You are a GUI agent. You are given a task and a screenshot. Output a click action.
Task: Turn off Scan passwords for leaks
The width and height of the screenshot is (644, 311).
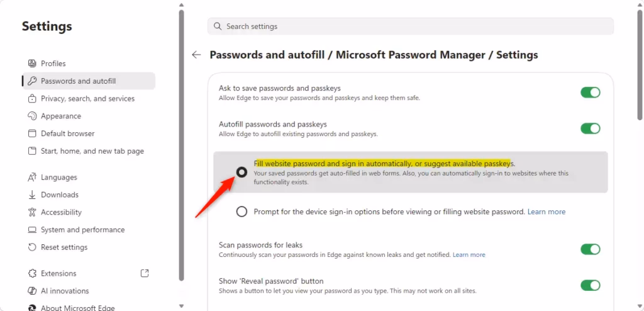pos(590,249)
